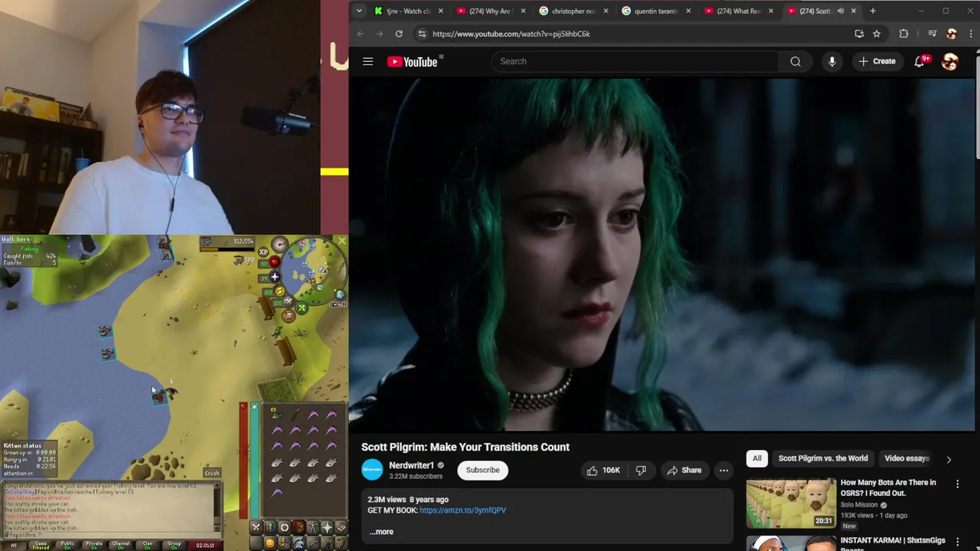
Task: Toggle Channel chat On button
Action: pos(121,546)
